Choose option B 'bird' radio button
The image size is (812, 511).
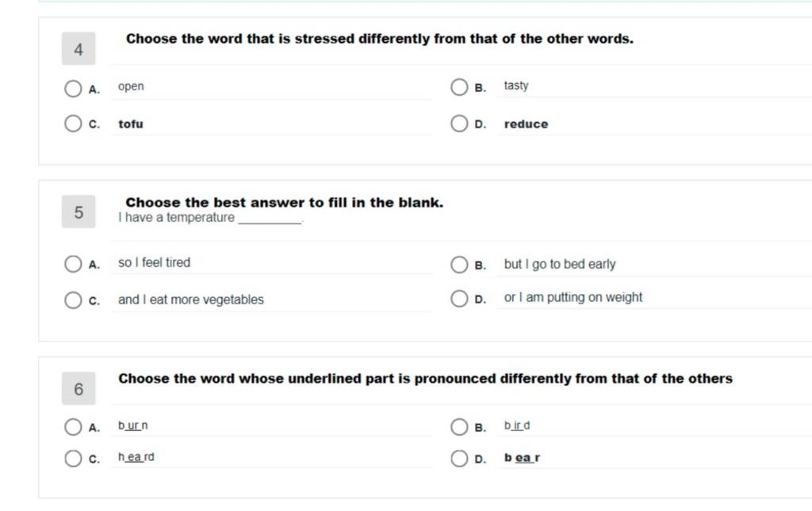click(459, 427)
